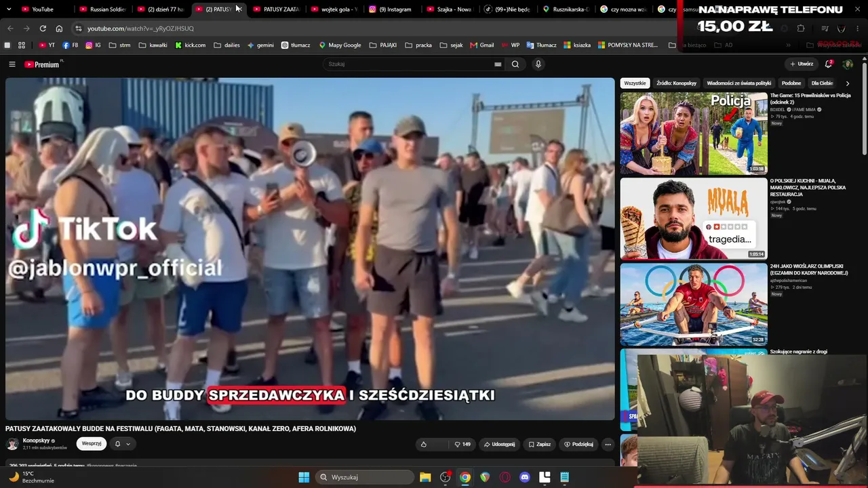Open notification preferences bell dropdown for Konopskyy
This screenshot has width=868, height=488.
click(121, 444)
